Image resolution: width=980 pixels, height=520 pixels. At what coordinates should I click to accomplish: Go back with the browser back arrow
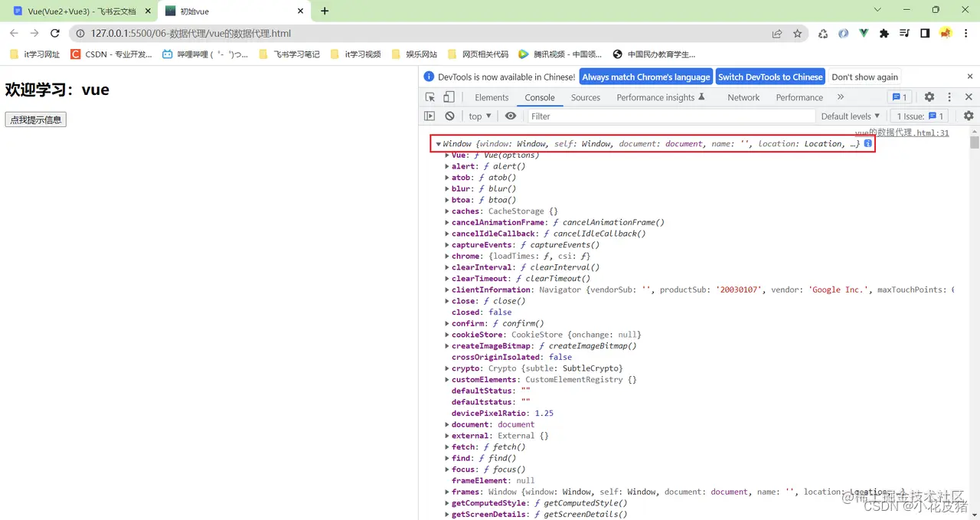(14, 33)
